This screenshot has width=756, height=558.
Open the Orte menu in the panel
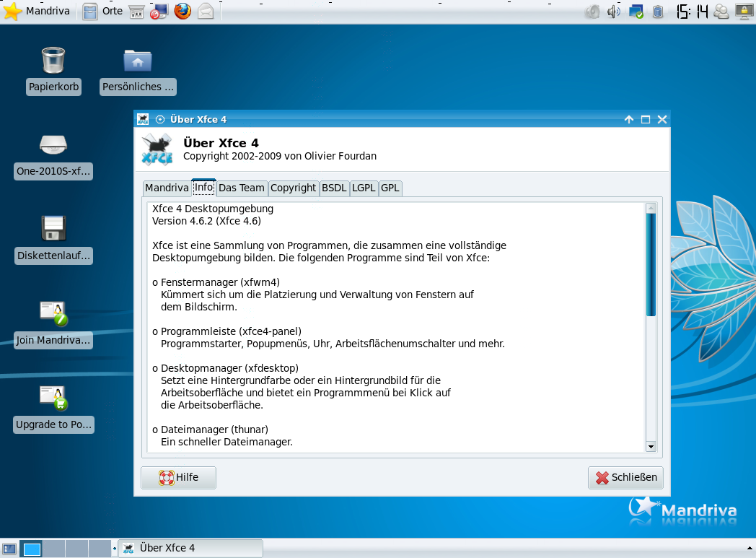click(x=113, y=11)
